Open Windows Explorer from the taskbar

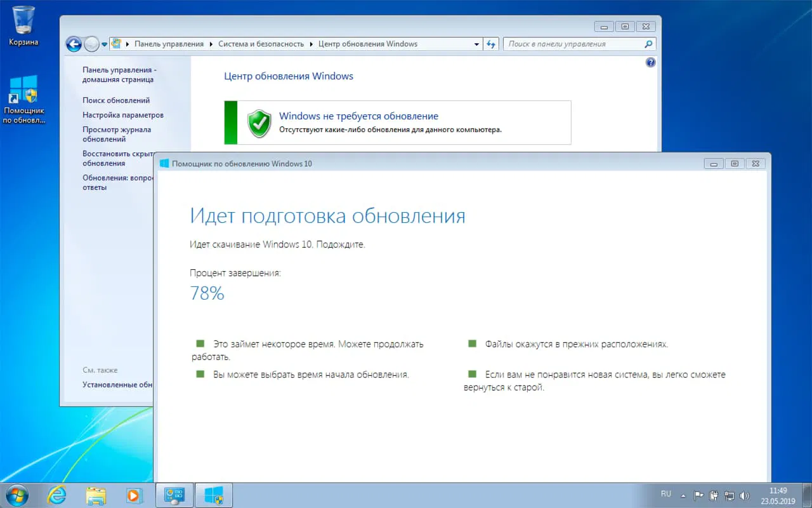(x=96, y=495)
